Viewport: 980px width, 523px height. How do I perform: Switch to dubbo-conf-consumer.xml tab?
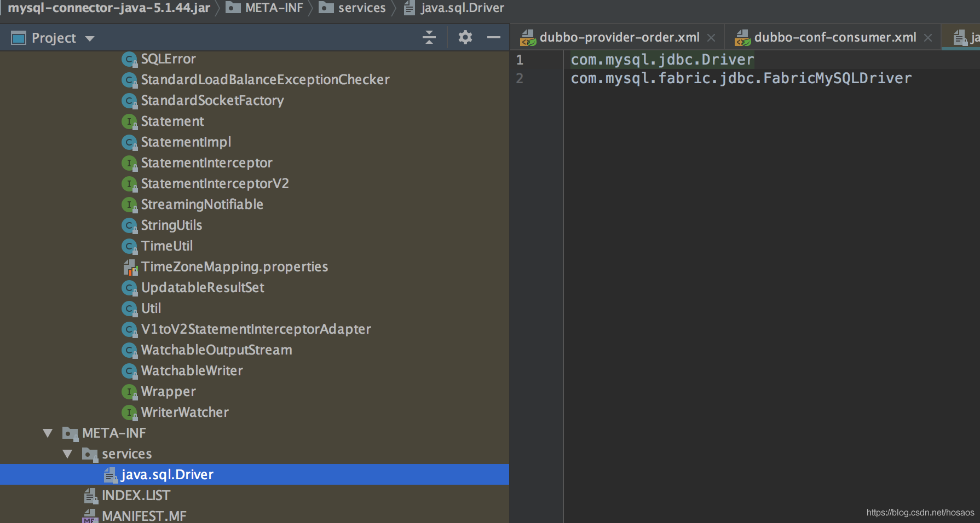pos(834,37)
